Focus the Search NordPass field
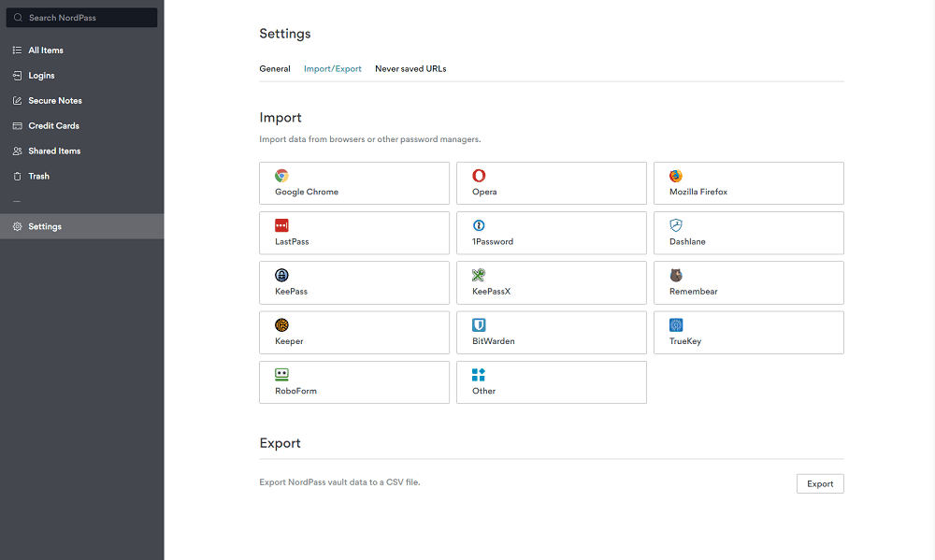Screen dimensions: 935x560 [81, 18]
